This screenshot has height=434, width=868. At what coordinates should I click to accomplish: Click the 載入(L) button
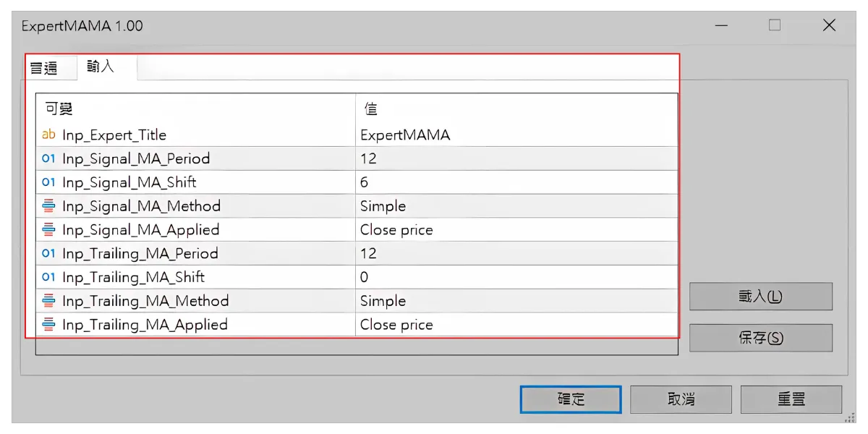[760, 297]
